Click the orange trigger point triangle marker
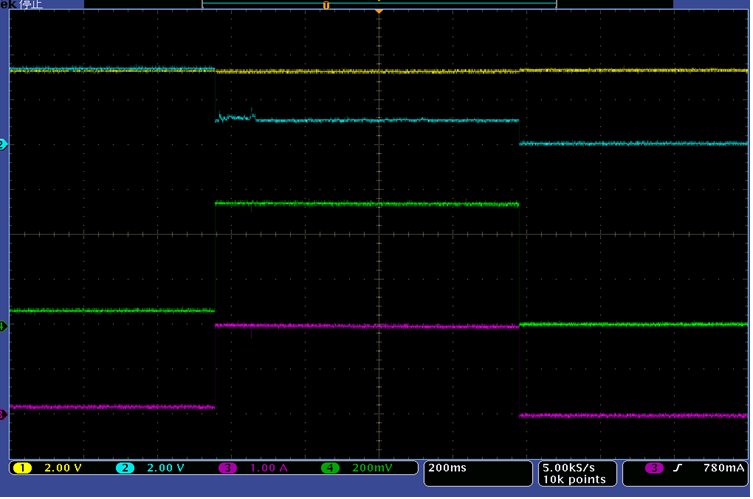Viewport: 753px width, 499px height. [x=379, y=11]
